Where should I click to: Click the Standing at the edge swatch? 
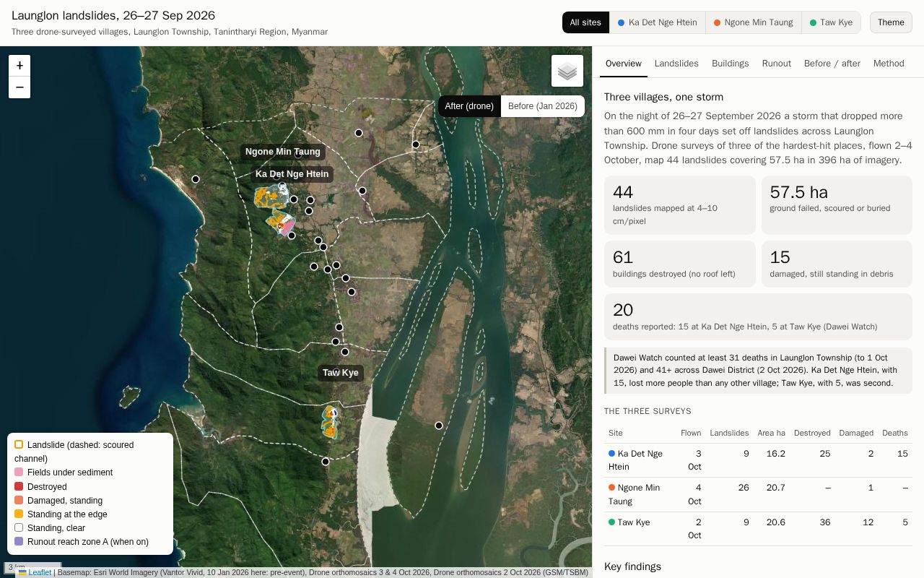pyautogui.click(x=19, y=514)
